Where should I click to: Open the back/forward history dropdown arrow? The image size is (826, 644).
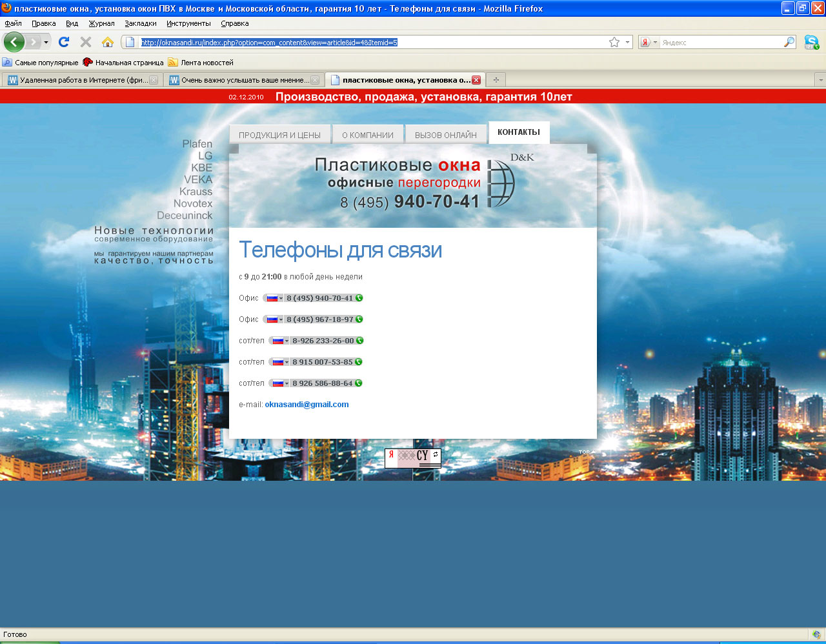pos(46,43)
